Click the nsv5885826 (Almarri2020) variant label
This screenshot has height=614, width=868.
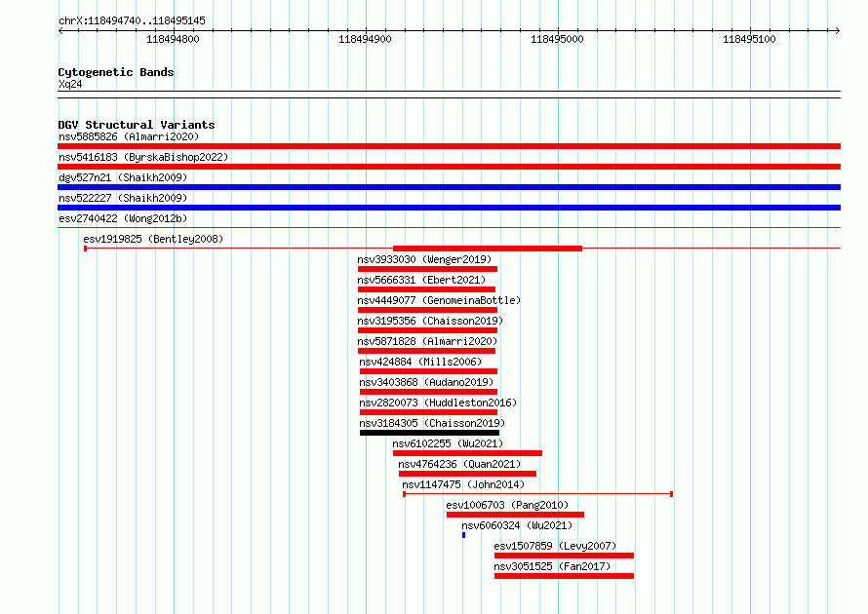pyautogui.click(x=129, y=136)
